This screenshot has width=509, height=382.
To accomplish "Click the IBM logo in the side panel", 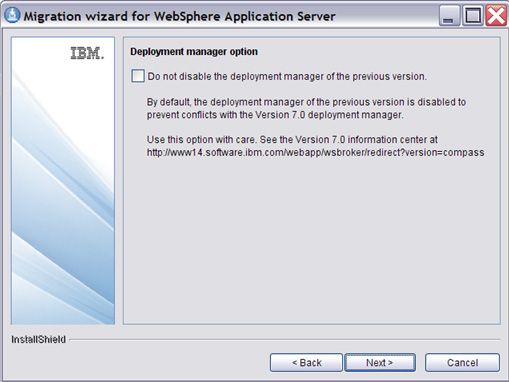I will click(x=87, y=53).
